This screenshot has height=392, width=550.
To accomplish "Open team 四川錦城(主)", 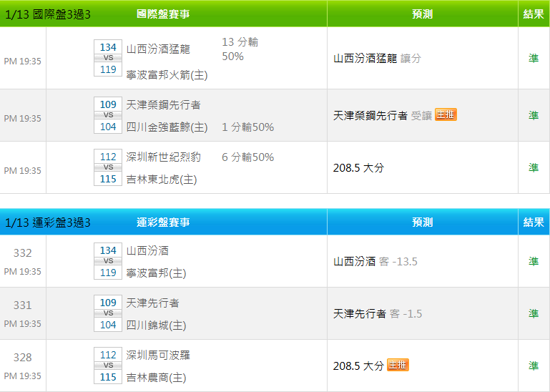I will click(157, 325).
